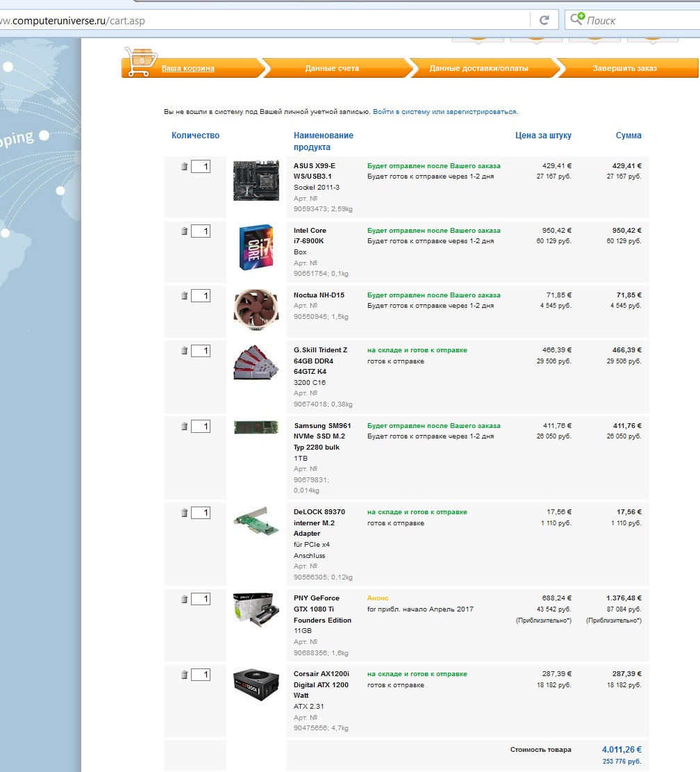Go to Ваша корзина step
This screenshot has width=700, height=772.
[x=188, y=68]
